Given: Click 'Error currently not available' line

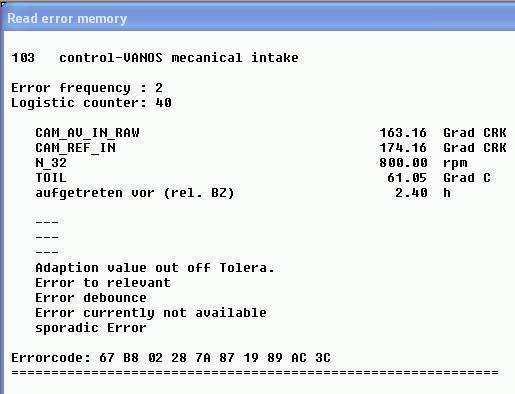Looking at the screenshot, I should tap(151, 313).
